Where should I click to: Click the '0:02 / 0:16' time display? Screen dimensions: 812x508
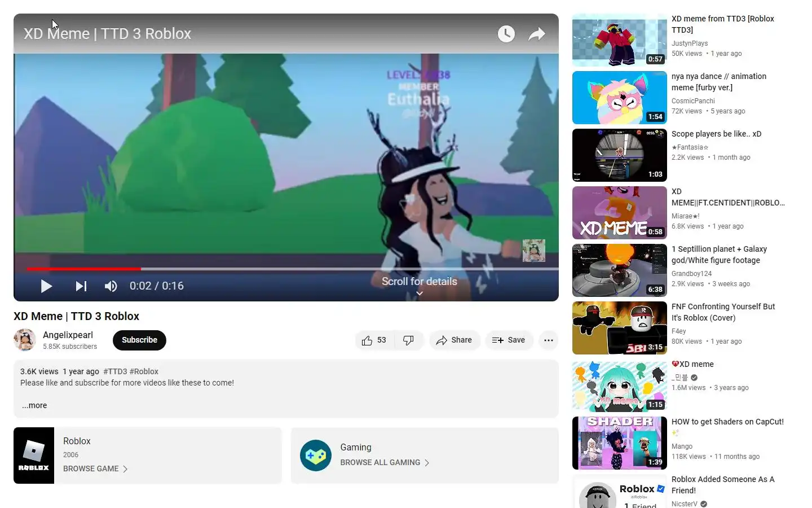(157, 286)
